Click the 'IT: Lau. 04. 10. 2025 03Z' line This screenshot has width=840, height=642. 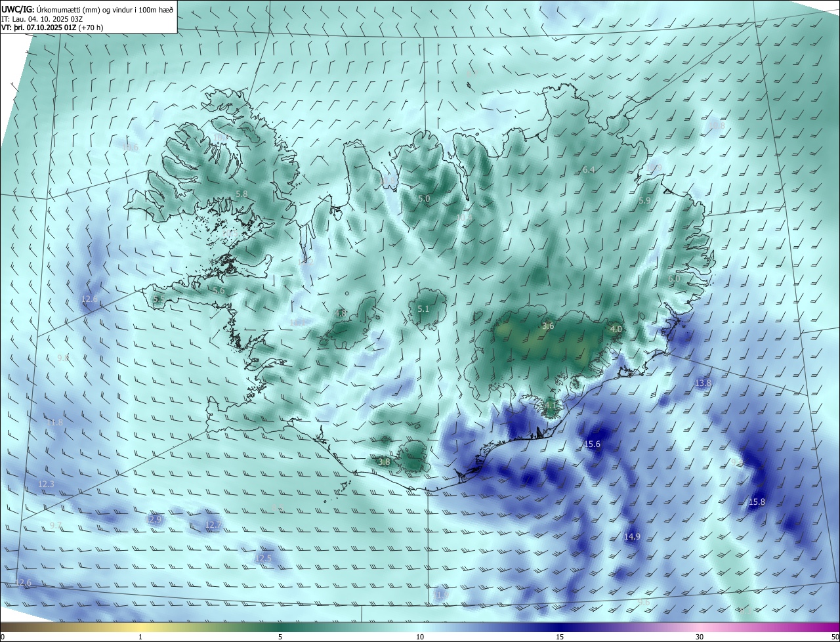tap(42, 18)
